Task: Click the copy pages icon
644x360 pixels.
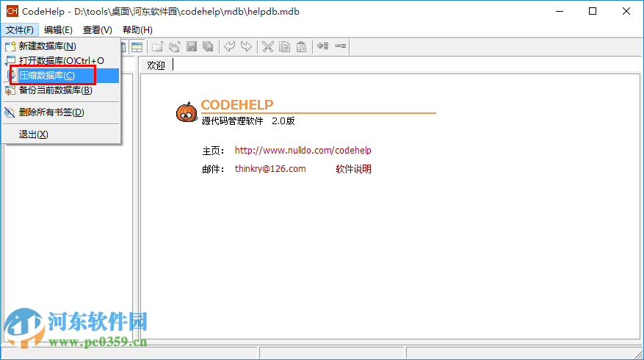Action: pos(284,46)
